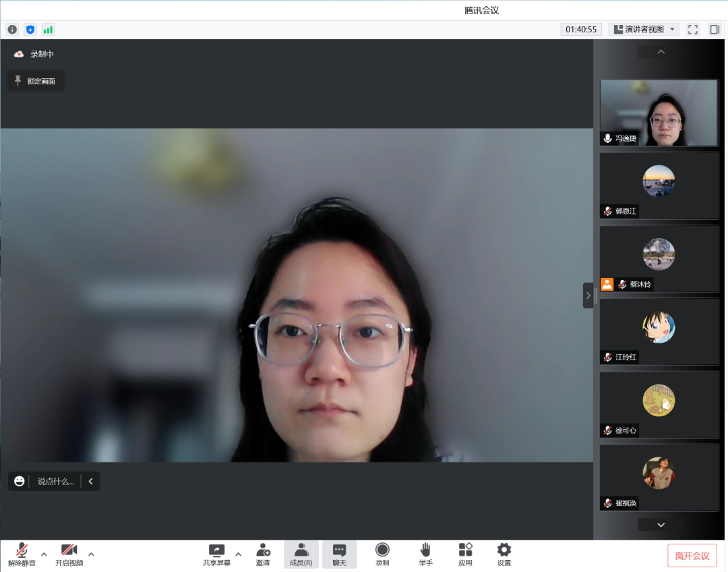Open the 演讲者视图 view dropdown

coord(644,30)
